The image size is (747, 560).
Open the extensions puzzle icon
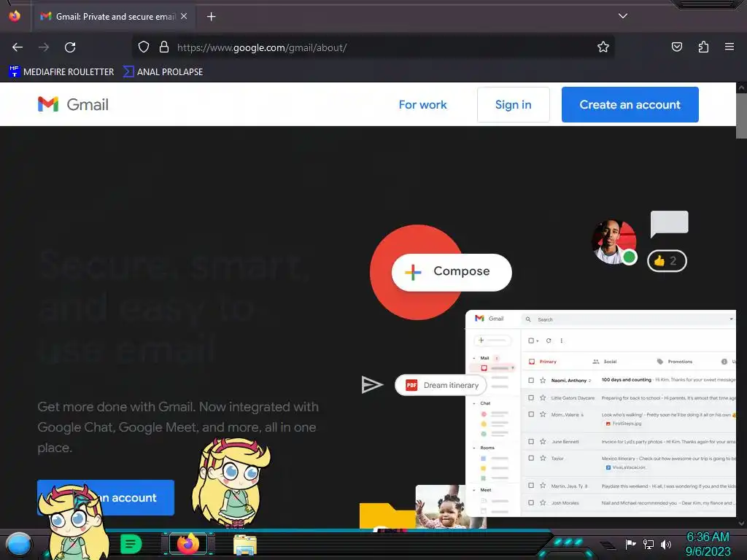[x=703, y=47]
